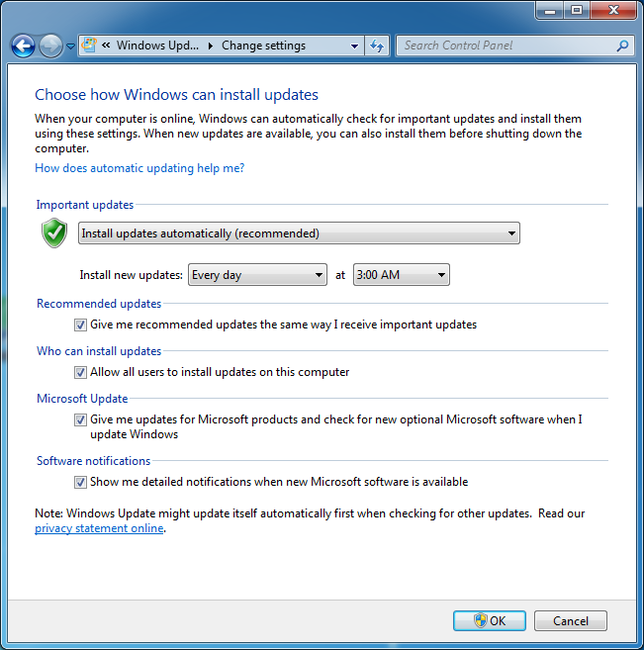Viewport: 644px width, 650px height.
Task: Minimize the Change settings window
Action: pos(549,10)
